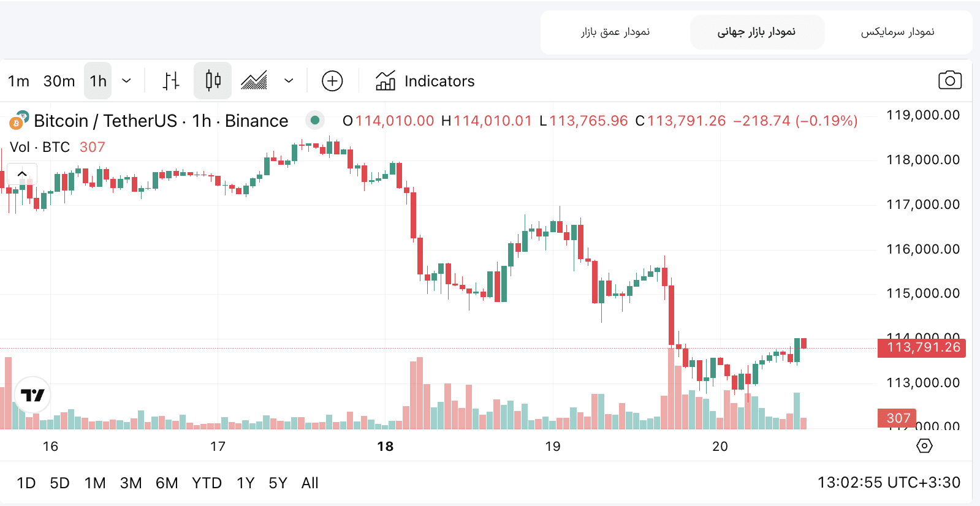Open chart settings hexagon gear icon
980x506 pixels.
[924, 446]
